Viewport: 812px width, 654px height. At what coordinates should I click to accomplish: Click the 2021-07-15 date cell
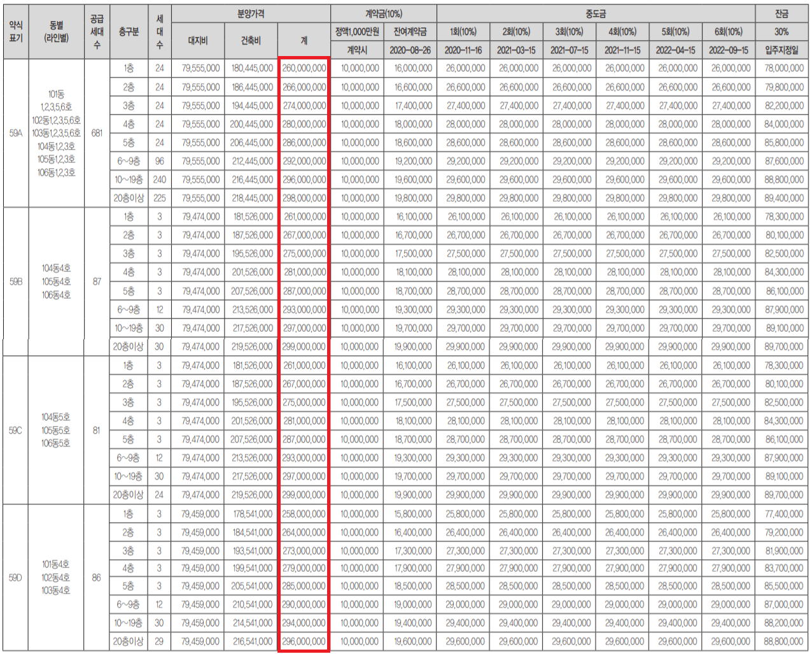click(x=569, y=50)
